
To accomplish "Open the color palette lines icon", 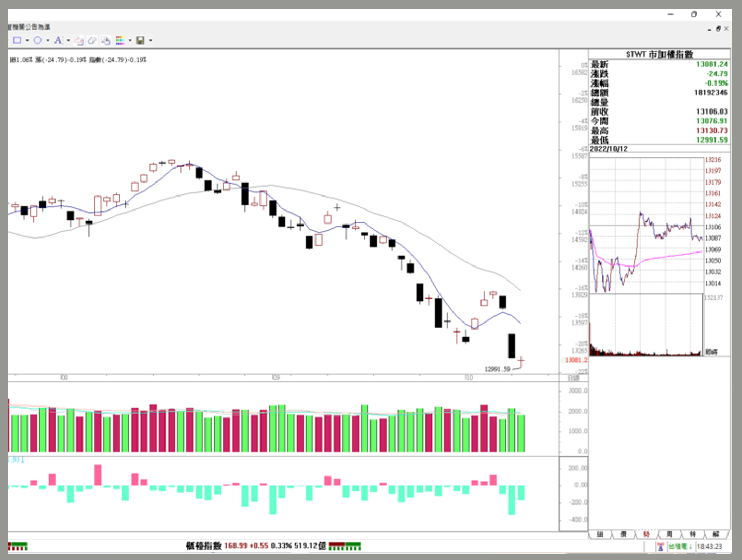I will pyautogui.click(x=120, y=40).
